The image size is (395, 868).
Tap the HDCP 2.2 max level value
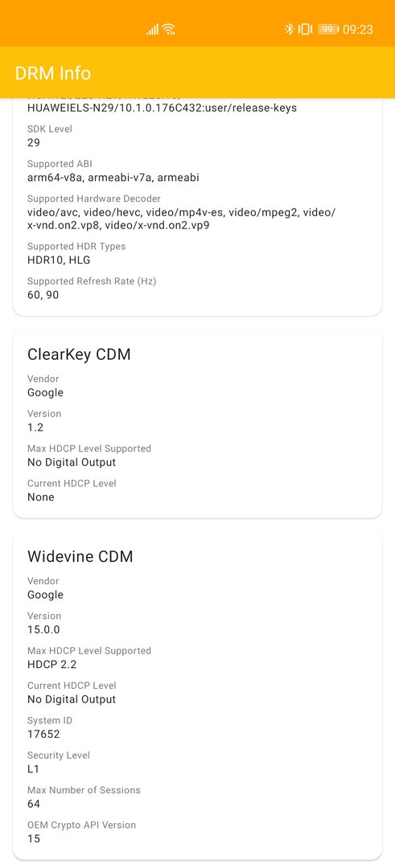52,665
